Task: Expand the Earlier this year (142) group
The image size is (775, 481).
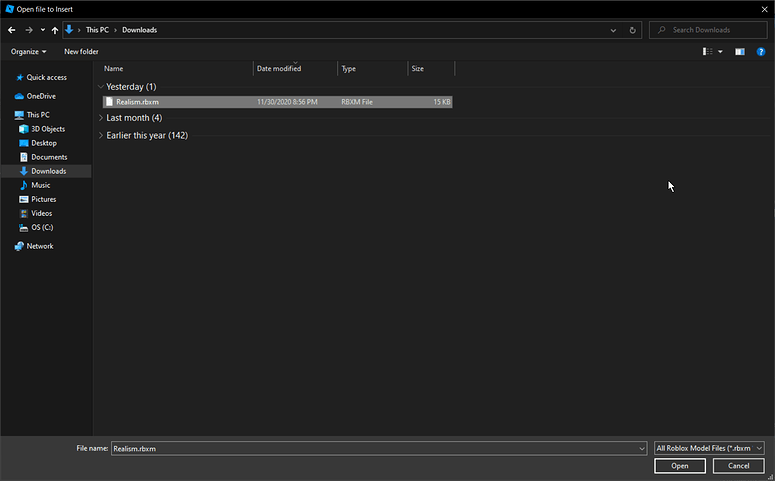Action: pyautogui.click(x=101, y=135)
